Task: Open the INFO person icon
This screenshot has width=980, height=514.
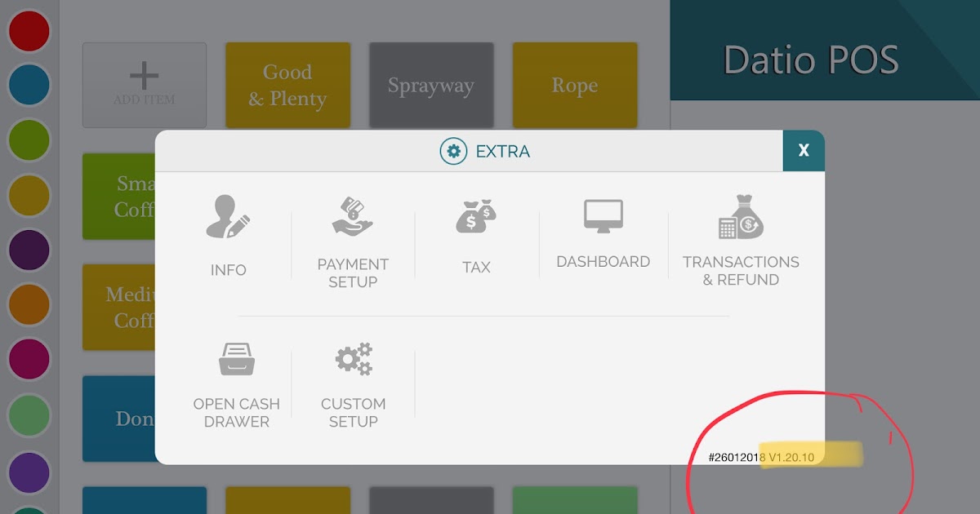Action: click(x=228, y=216)
